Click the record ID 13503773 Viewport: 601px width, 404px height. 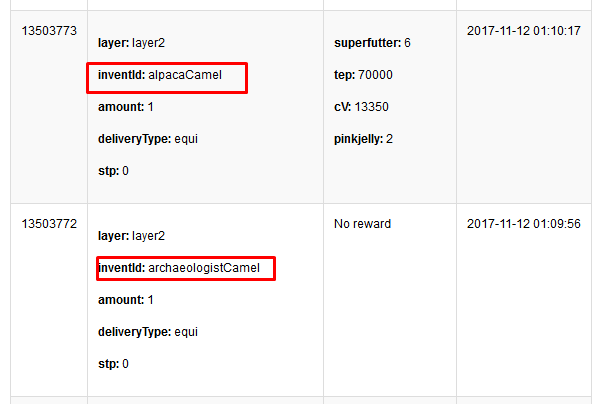click(x=49, y=31)
